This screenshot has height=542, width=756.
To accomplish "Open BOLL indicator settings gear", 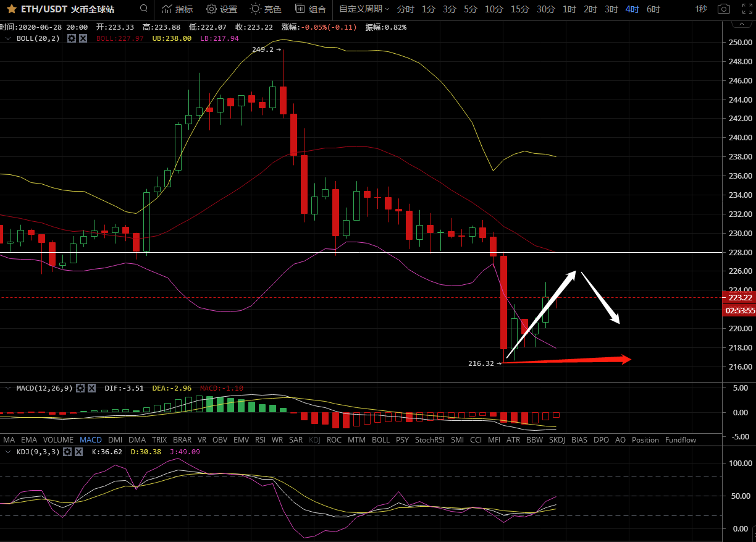I will (x=72, y=38).
